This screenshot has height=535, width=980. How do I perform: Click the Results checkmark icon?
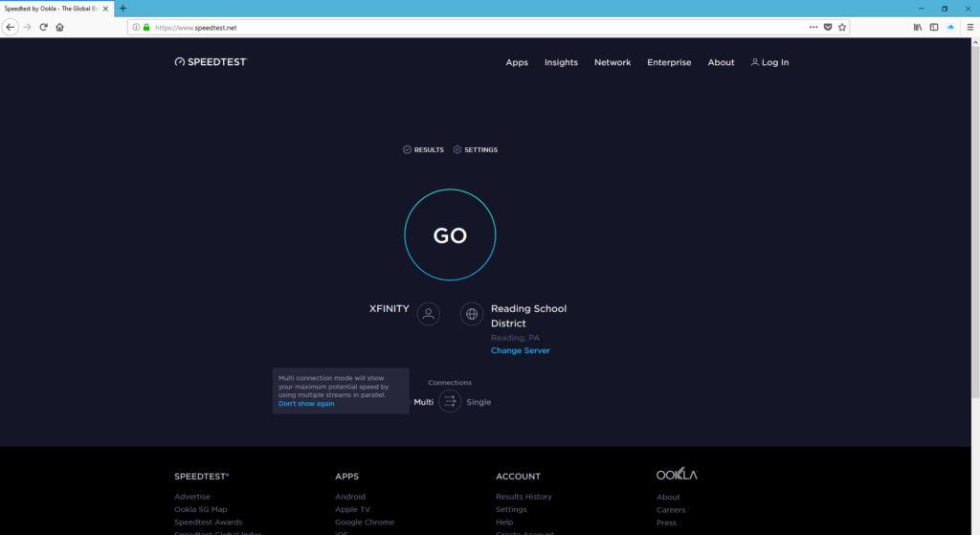pyautogui.click(x=407, y=149)
